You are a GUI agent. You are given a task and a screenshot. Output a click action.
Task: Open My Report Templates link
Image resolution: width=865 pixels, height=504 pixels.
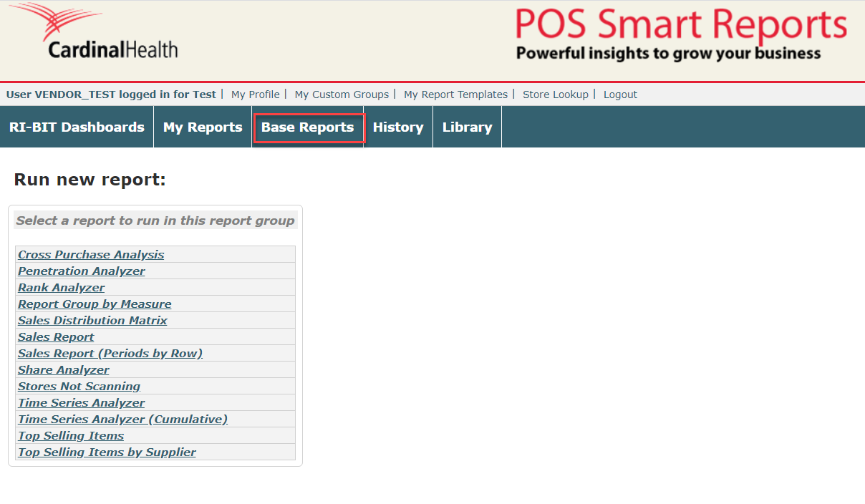455,94
